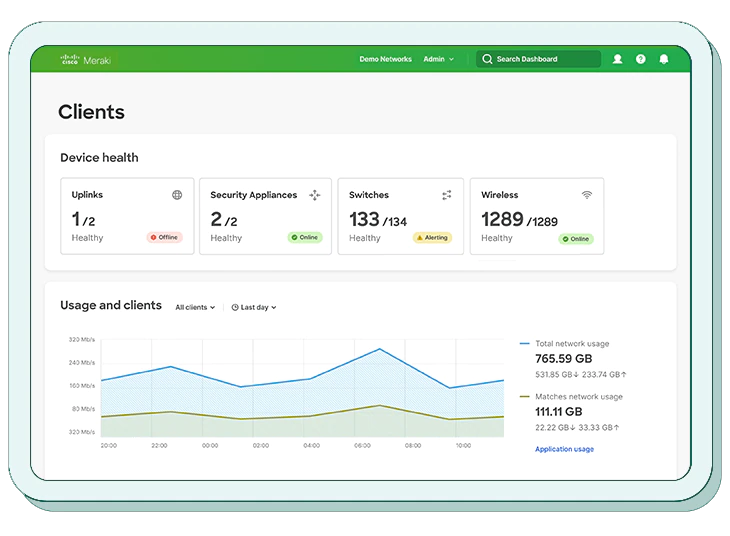This screenshot has height=536, width=730.
Task: Click the Alerting status badge on Switches
Action: 432,238
